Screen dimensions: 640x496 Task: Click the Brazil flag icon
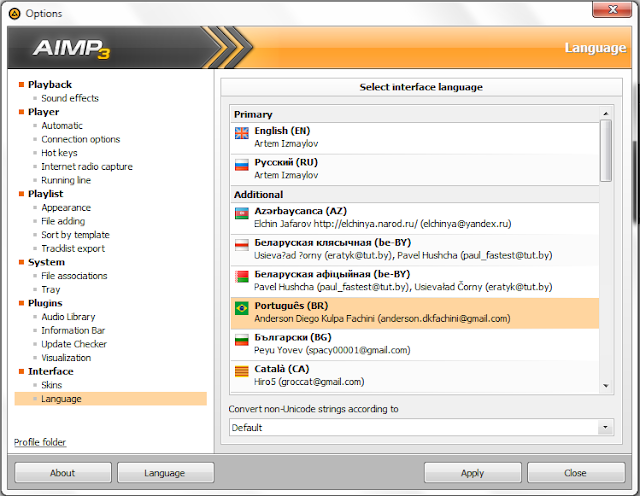(x=242, y=308)
